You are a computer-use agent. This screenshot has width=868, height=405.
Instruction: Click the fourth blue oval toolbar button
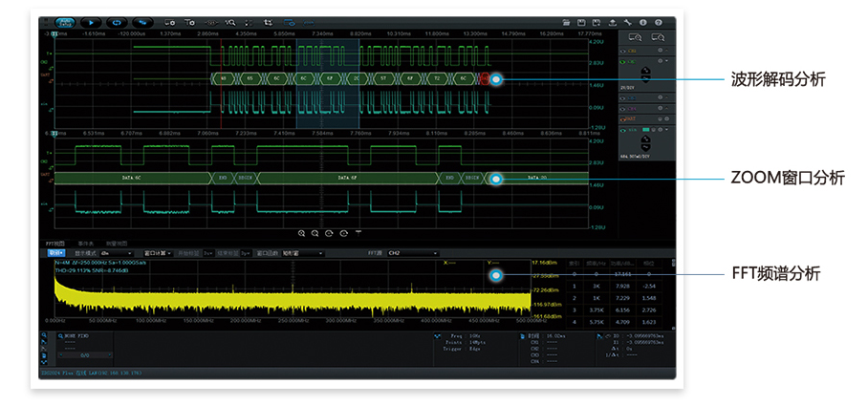[142, 23]
